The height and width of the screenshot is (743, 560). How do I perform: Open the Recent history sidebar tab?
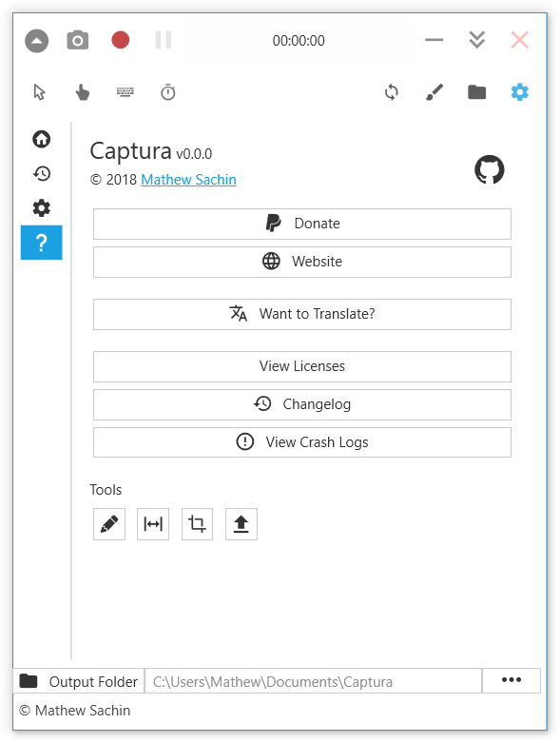tap(42, 174)
